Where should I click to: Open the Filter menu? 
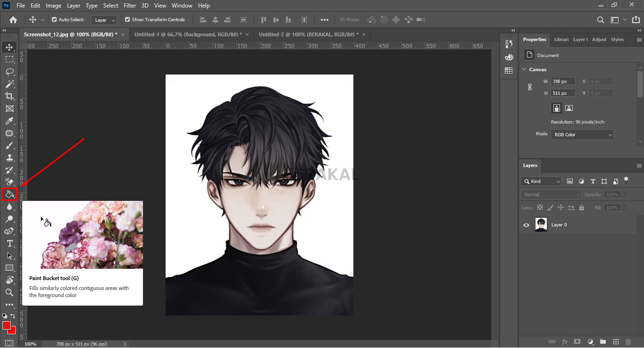129,6
